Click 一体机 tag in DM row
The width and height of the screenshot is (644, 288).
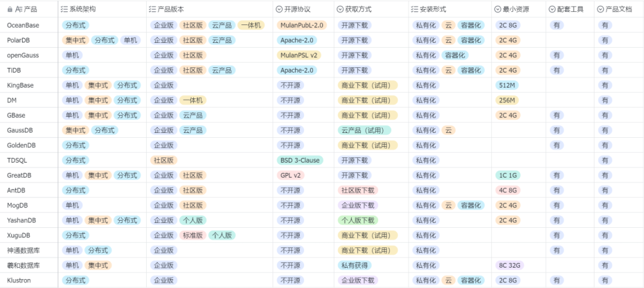(193, 100)
